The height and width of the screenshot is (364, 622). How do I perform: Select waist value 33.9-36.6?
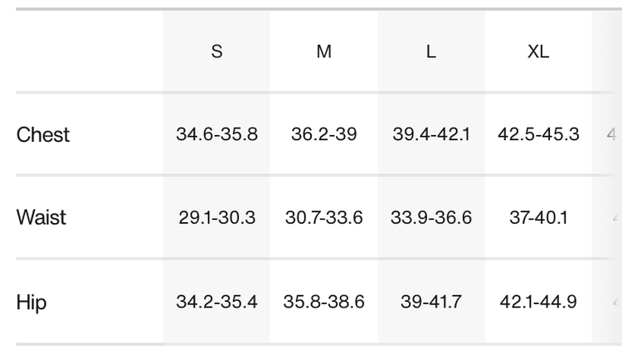point(431,218)
